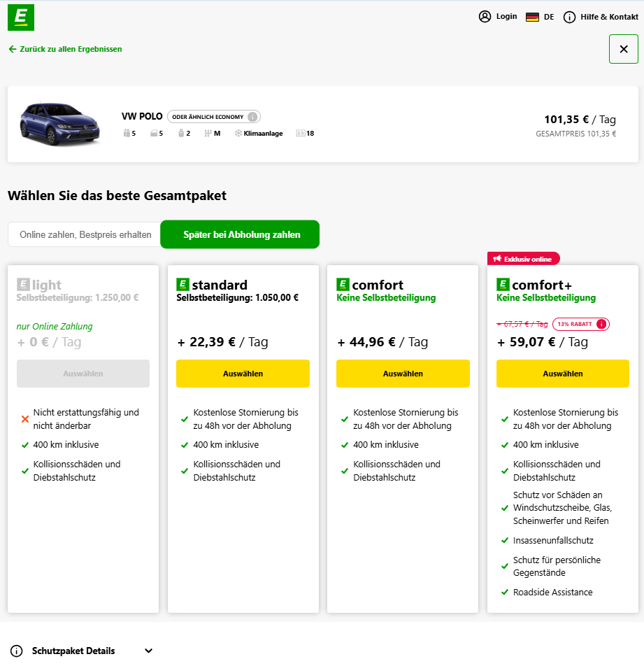Click checkmark beside Roadside Assistance

coord(505,592)
